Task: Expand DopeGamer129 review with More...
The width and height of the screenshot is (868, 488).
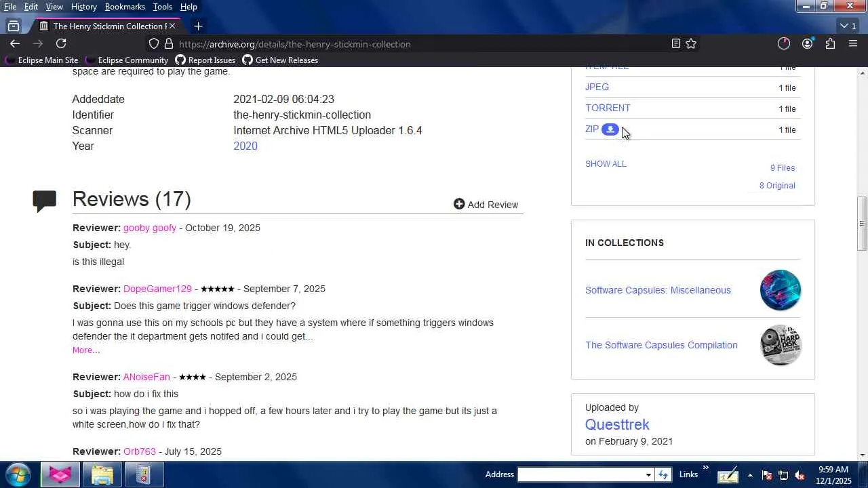Action: (86, 350)
